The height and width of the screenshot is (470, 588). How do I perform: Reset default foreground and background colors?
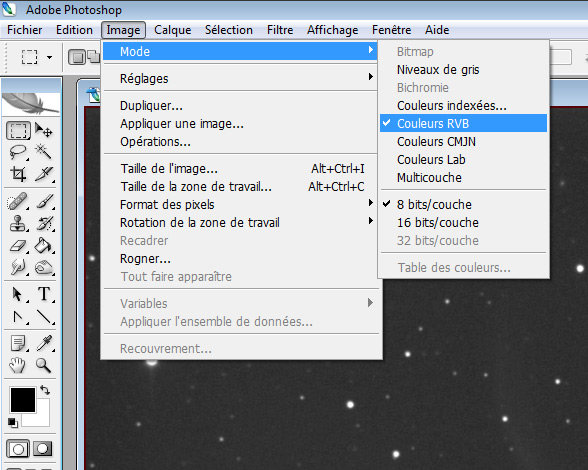[x=12, y=423]
